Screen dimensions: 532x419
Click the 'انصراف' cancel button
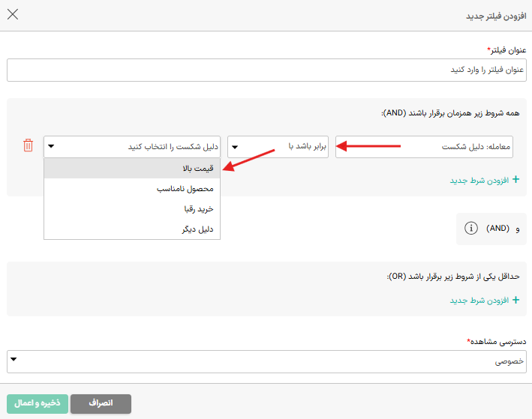click(x=101, y=403)
